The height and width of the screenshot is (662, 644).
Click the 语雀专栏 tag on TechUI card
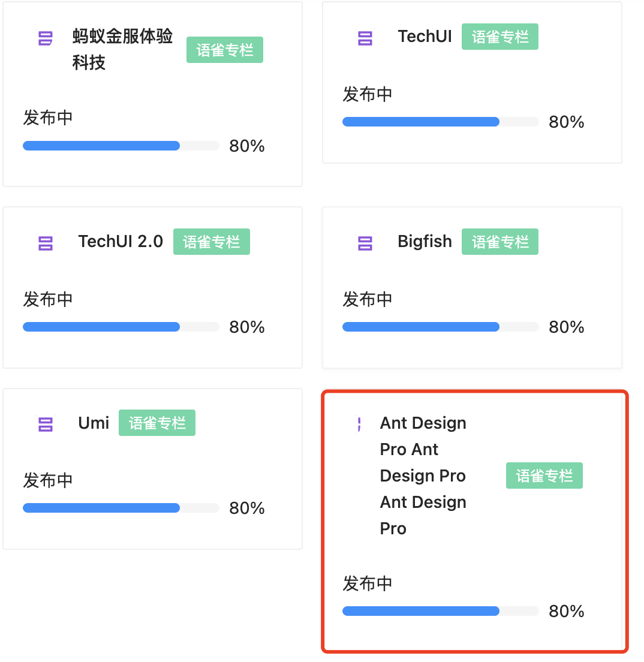tap(500, 37)
